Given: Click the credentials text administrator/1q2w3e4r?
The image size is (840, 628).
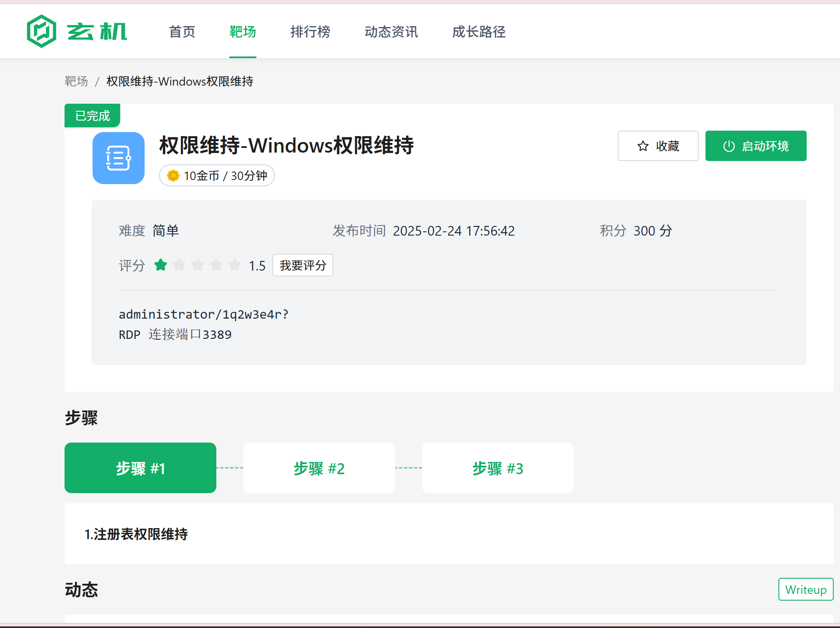Looking at the screenshot, I should click(x=204, y=314).
